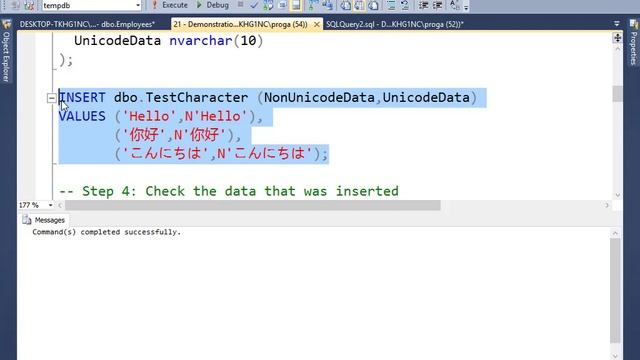Click the 'Step 4: Check the data' comment

click(x=229, y=191)
